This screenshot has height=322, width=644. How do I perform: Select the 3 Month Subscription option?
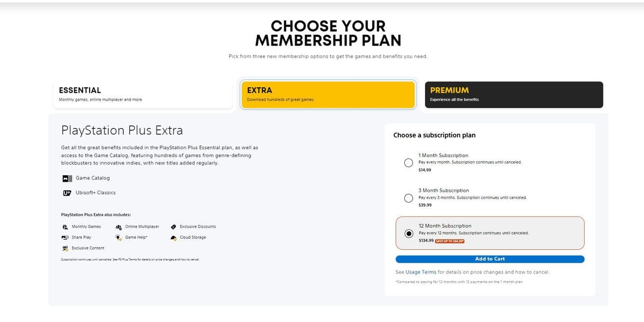coord(408,198)
